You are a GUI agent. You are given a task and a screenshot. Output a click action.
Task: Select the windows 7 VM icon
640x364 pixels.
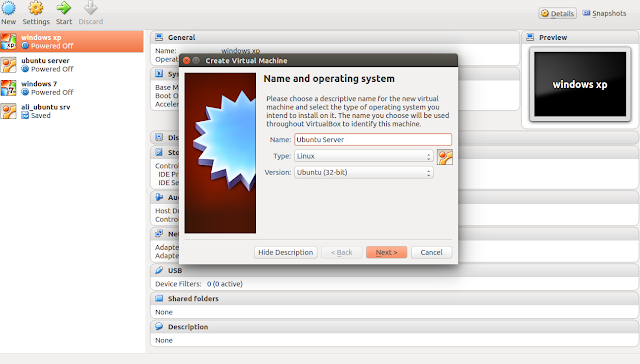tap(9, 88)
